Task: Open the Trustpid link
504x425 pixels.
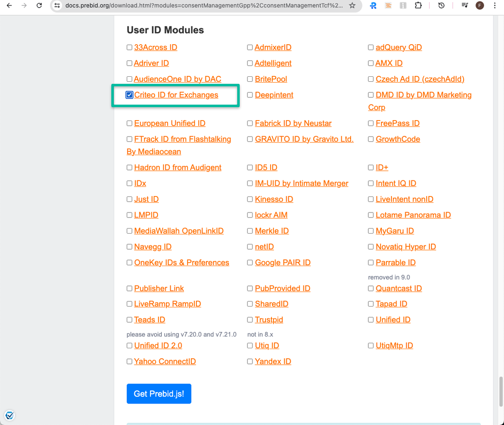Action: pyautogui.click(x=269, y=320)
